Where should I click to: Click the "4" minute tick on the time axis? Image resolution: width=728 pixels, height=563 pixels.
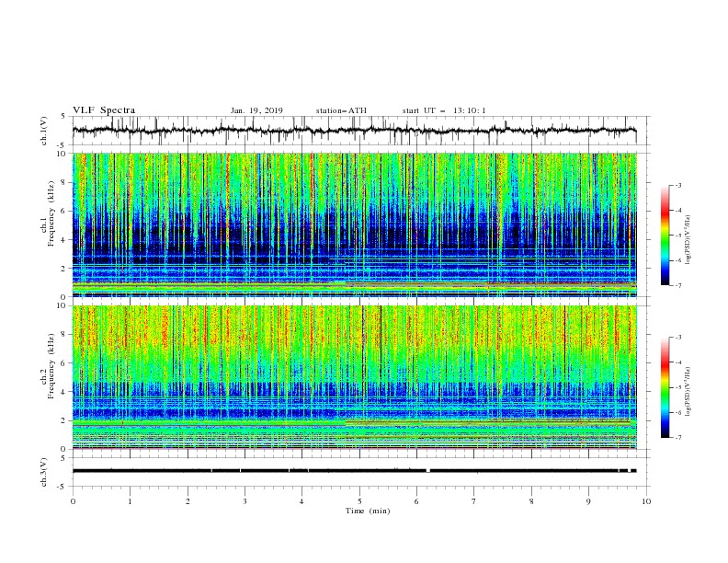tap(301, 501)
